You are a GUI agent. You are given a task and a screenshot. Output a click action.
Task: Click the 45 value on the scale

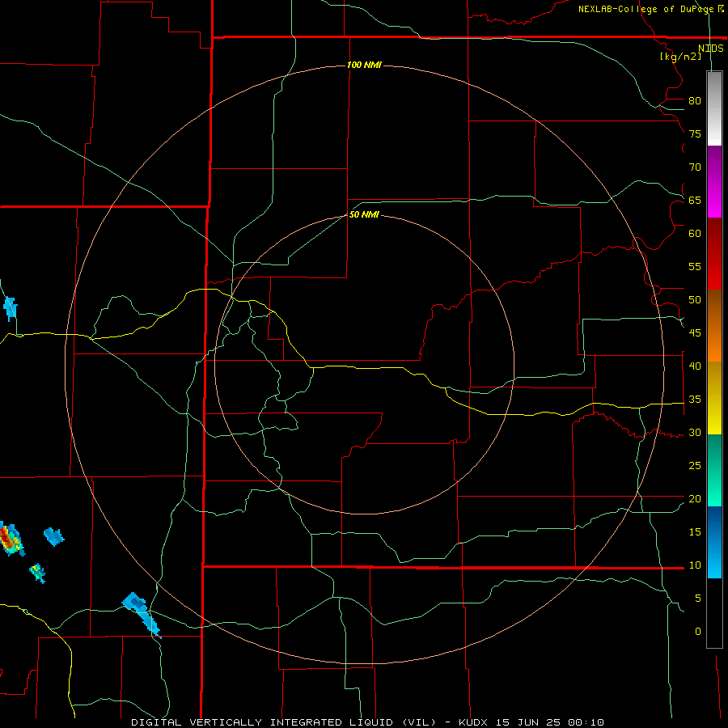coord(695,333)
